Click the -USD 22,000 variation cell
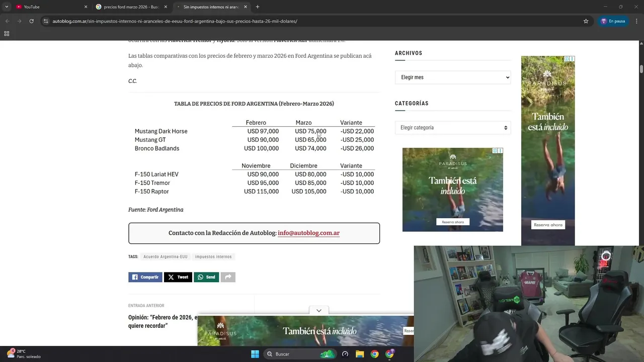 (357, 131)
